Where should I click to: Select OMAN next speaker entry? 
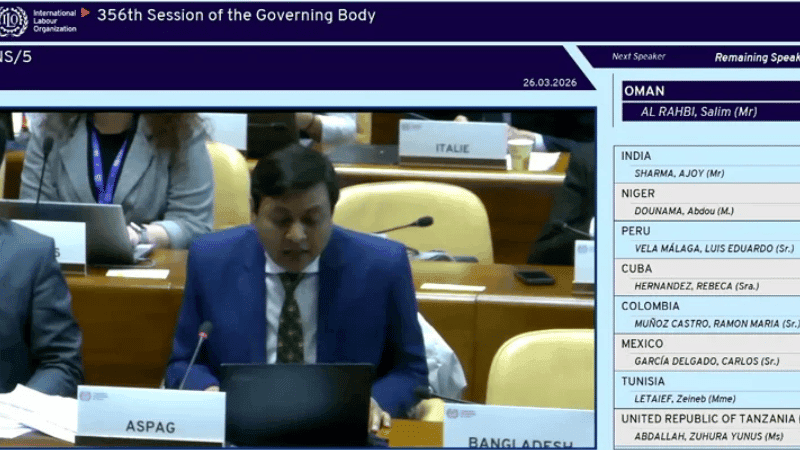(x=710, y=101)
